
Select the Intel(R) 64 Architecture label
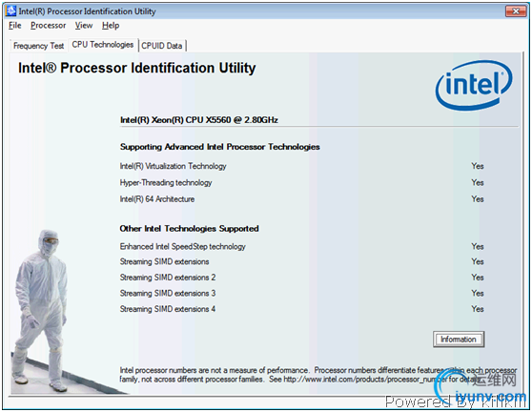click(x=157, y=199)
